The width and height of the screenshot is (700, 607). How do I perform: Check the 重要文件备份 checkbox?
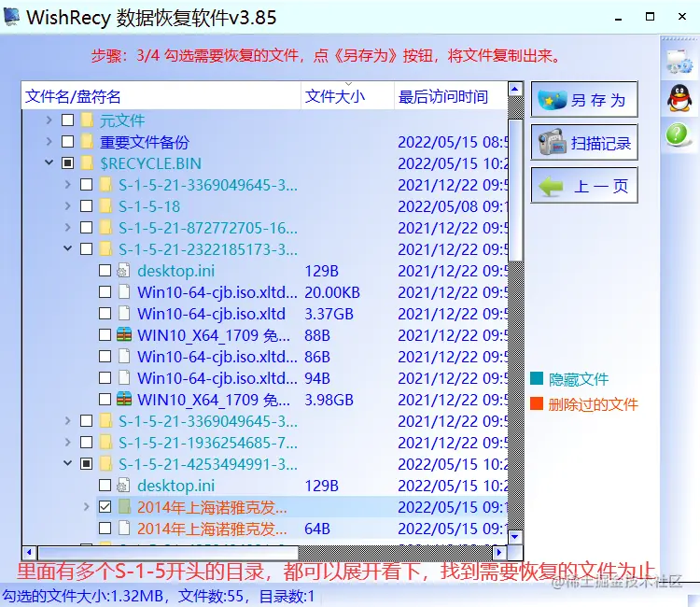click(x=68, y=142)
